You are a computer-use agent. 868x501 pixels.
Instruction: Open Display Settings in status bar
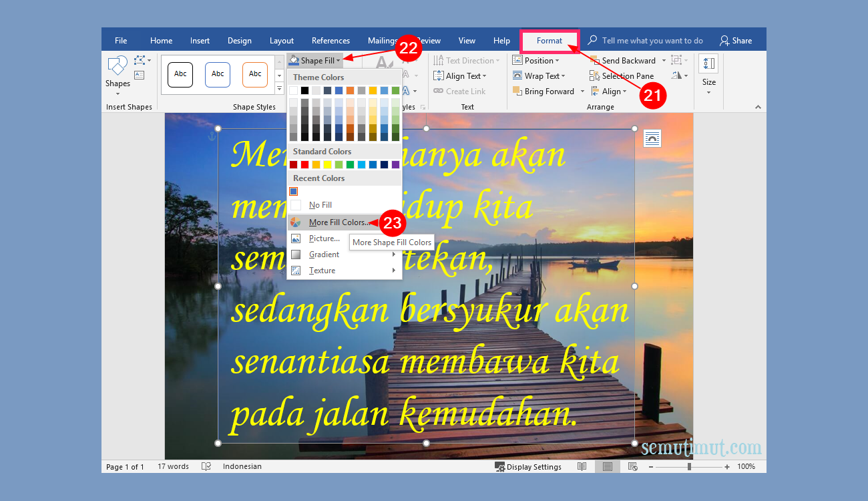tap(528, 466)
